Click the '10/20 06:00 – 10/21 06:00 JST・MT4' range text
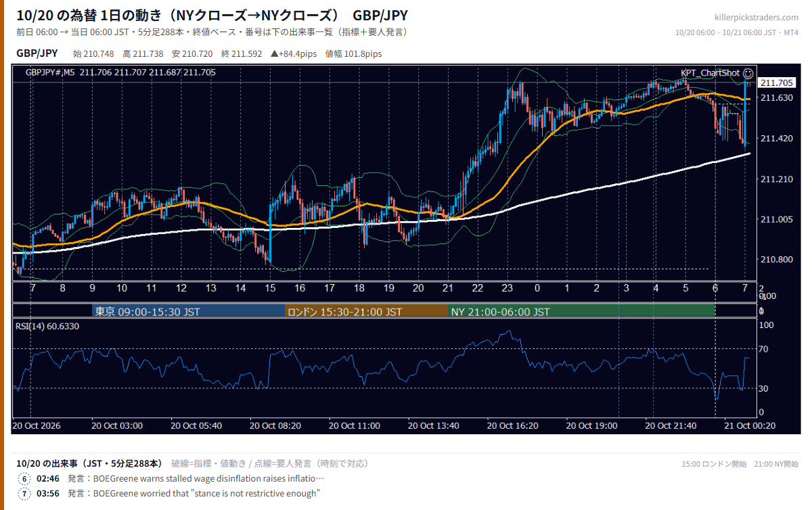Image resolution: width=812 pixels, height=510 pixels. [x=737, y=32]
